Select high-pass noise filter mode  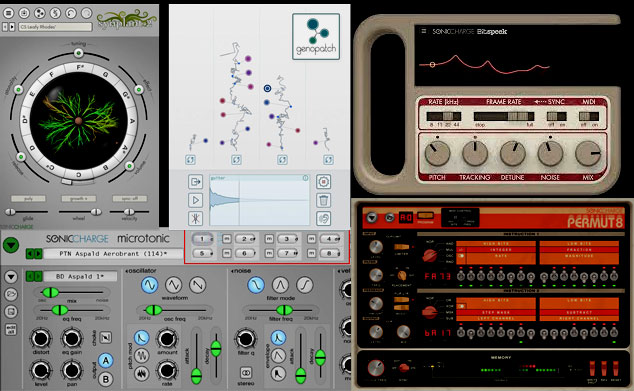click(x=304, y=285)
